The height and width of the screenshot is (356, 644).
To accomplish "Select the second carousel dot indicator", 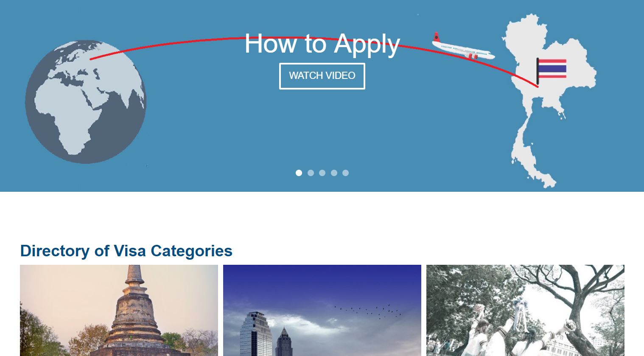I will 311,173.
